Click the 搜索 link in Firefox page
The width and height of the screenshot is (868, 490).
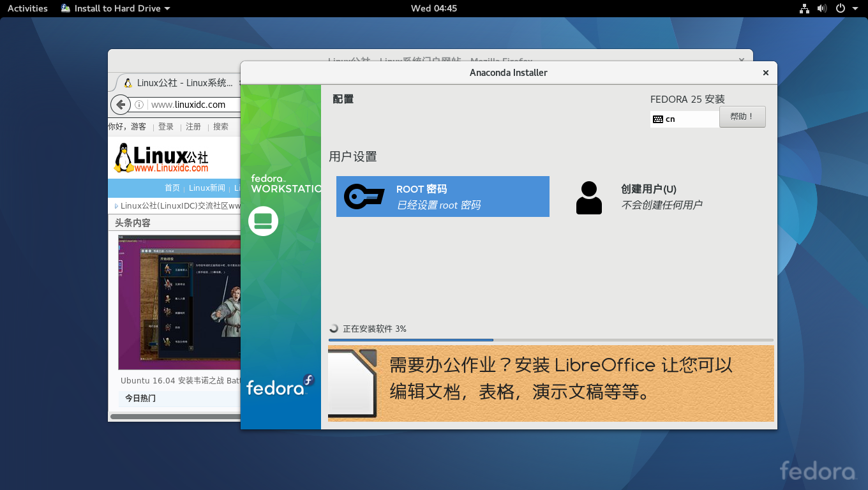(221, 126)
